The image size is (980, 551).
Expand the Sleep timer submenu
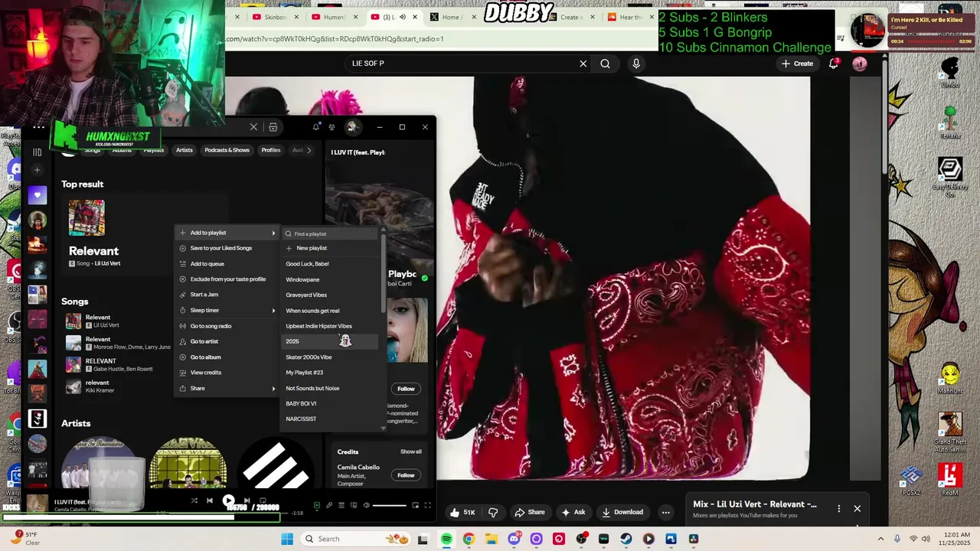click(227, 310)
